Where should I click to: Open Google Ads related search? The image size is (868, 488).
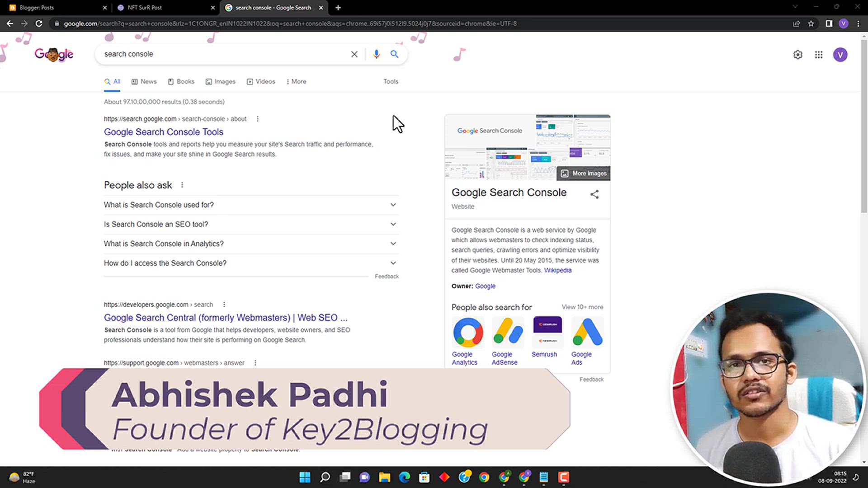point(587,342)
